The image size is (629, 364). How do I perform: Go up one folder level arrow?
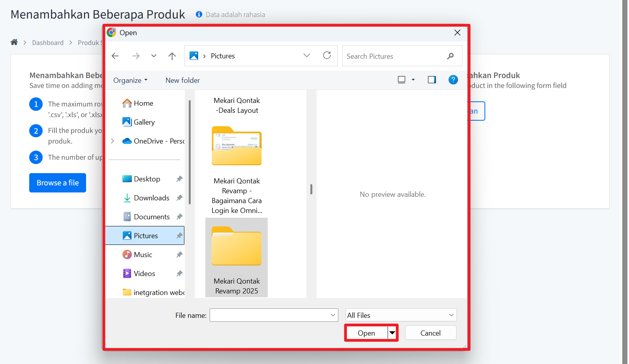point(172,56)
